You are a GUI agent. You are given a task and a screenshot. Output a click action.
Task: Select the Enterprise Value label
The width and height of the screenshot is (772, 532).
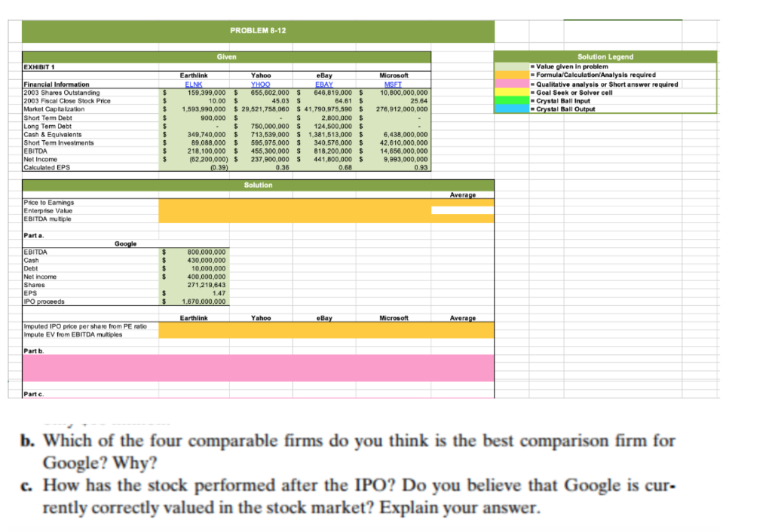47,211
